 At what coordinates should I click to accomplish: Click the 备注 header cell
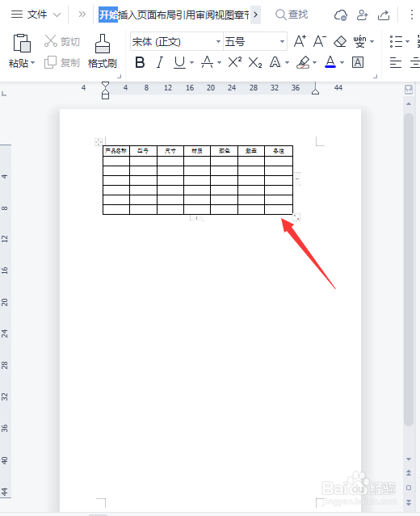(x=279, y=151)
